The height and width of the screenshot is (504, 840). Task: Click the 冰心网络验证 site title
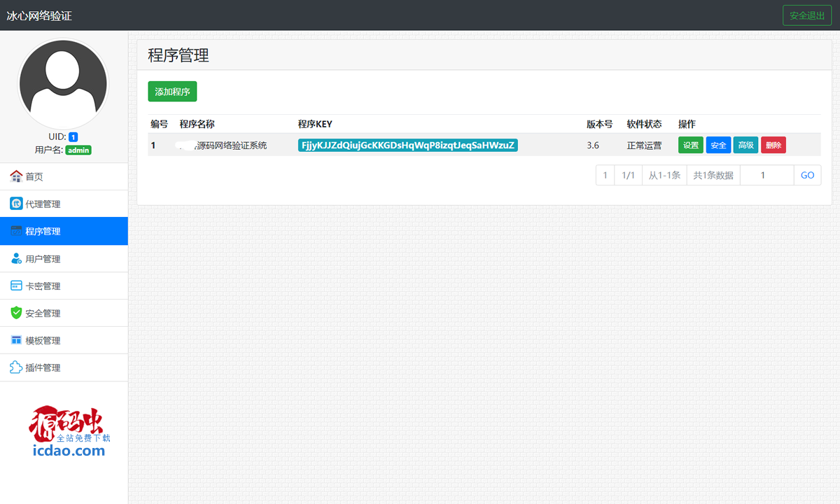39,15
